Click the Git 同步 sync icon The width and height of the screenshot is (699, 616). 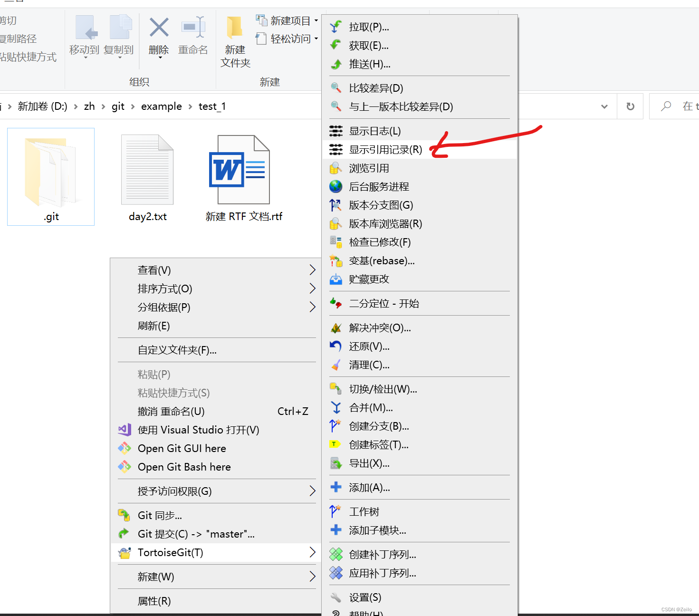click(124, 515)
